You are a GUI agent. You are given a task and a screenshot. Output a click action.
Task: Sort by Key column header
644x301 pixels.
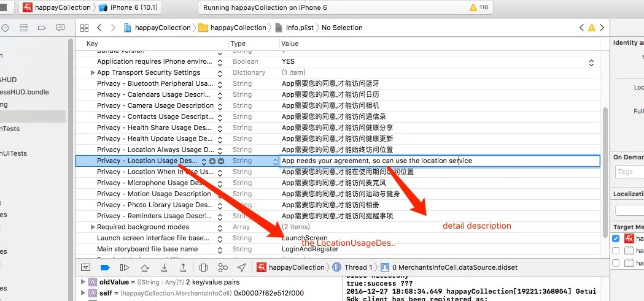[x=152, y=44]
